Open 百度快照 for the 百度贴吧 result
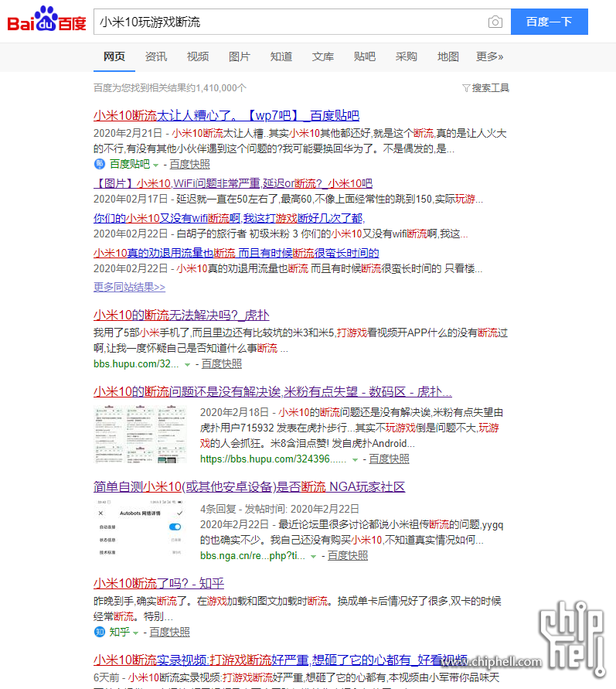The height and width of the screenshot is (689, 616). click(189, 165)
